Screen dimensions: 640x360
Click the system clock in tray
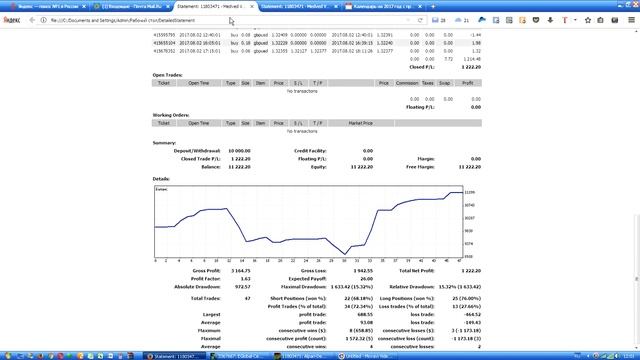click(629, 356)
